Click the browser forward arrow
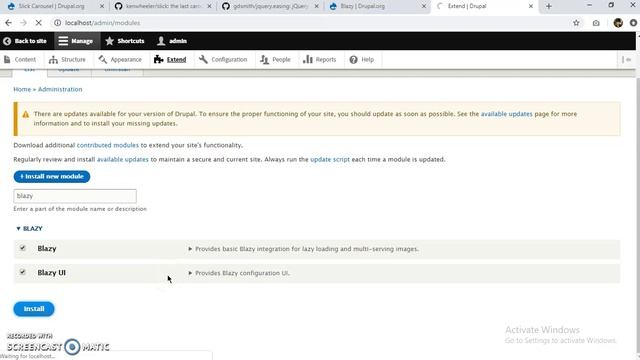This screenshot has width=640, height=360. point(23,23)
